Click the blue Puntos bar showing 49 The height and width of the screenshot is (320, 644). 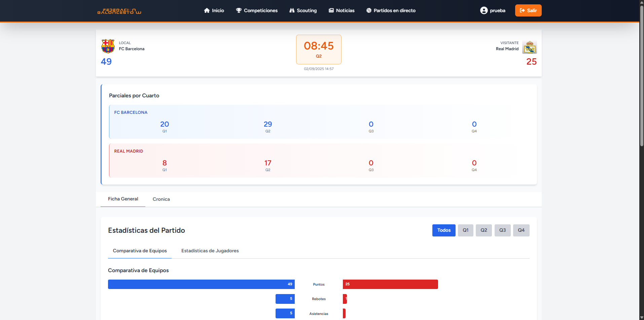[x=201, y=284]
